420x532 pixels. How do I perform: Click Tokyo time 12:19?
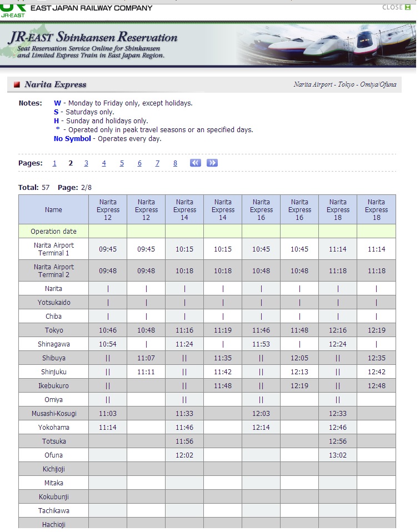[377, 330]
